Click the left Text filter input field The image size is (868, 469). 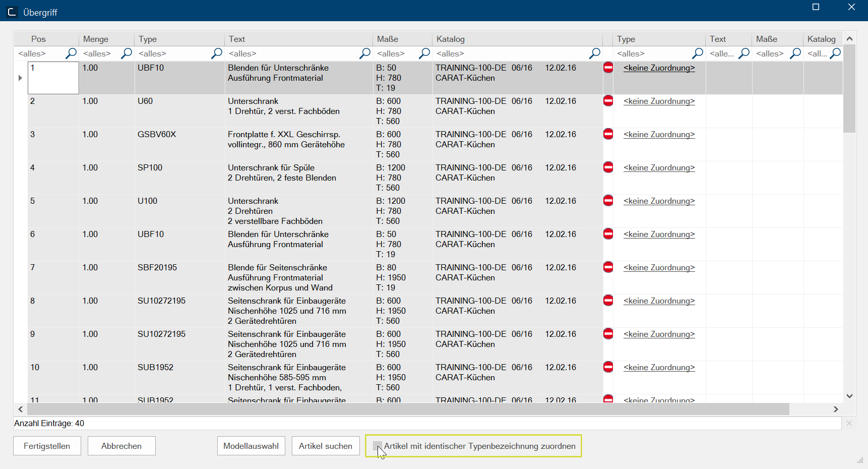pos(292,53)
